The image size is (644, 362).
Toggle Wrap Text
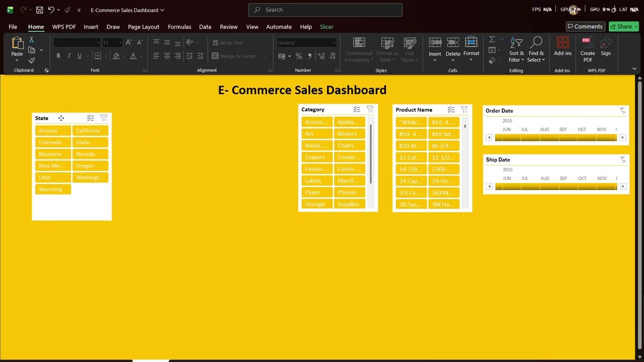coord(227,43)
